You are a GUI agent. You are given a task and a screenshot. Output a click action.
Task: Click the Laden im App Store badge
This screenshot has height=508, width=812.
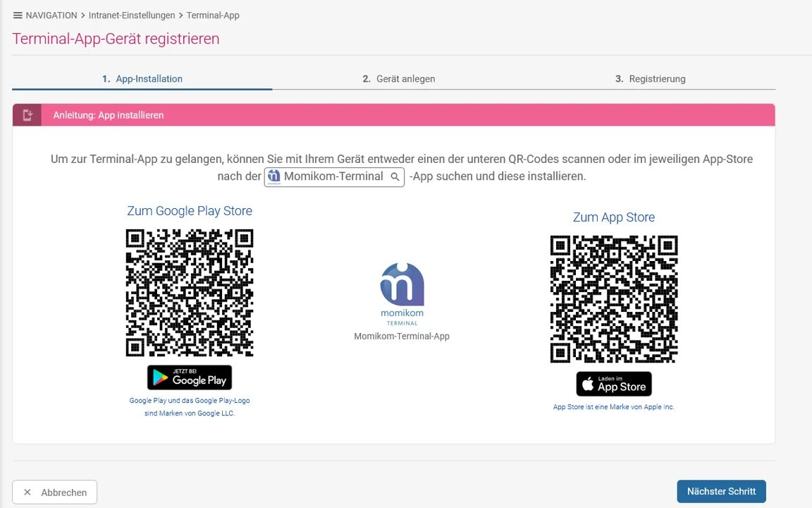pyautogui.click(x=614, y=384)
